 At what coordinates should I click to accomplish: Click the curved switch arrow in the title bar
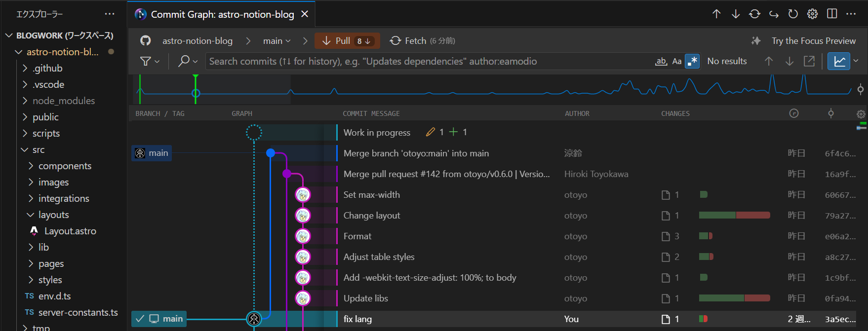(x=774, y=14)
